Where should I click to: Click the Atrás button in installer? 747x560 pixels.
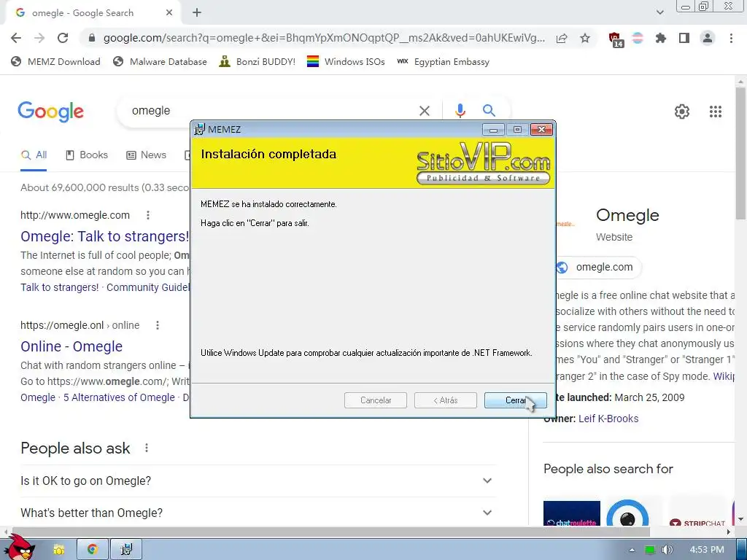[x=446, y=400]
